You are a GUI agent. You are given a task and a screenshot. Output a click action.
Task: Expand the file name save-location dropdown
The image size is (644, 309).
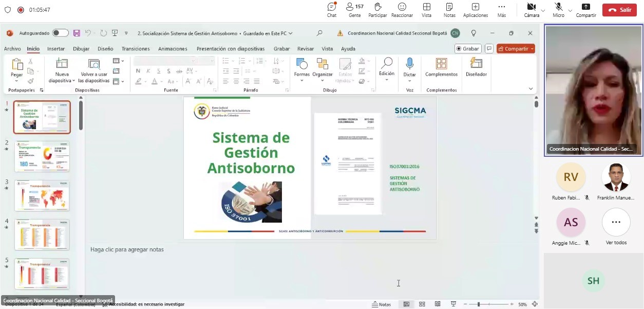(291, 33)
